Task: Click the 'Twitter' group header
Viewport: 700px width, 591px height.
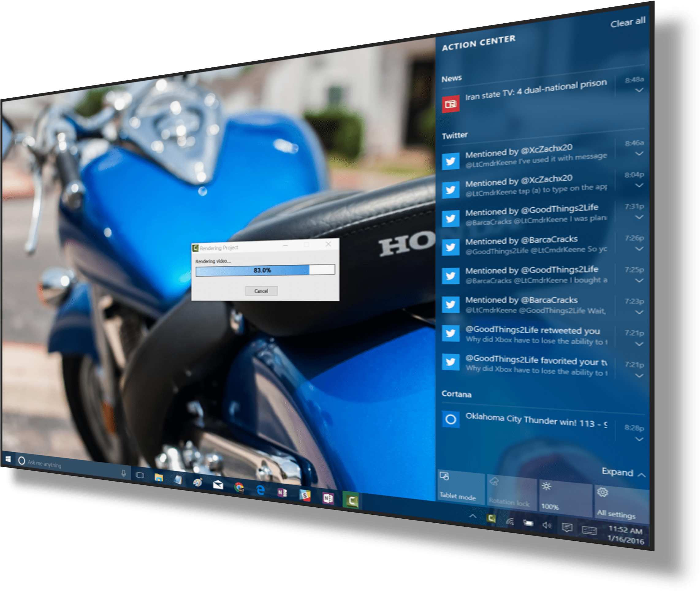Action: (x=455, y=135)
